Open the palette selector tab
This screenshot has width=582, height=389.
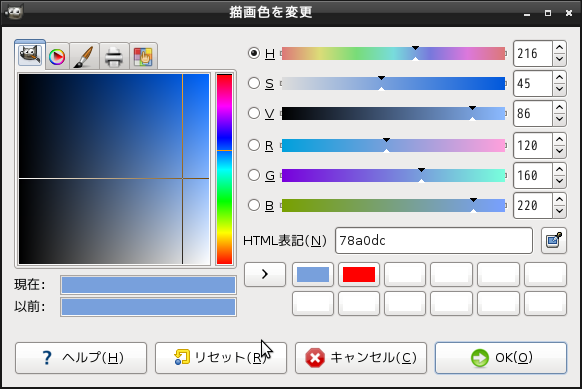143,56
